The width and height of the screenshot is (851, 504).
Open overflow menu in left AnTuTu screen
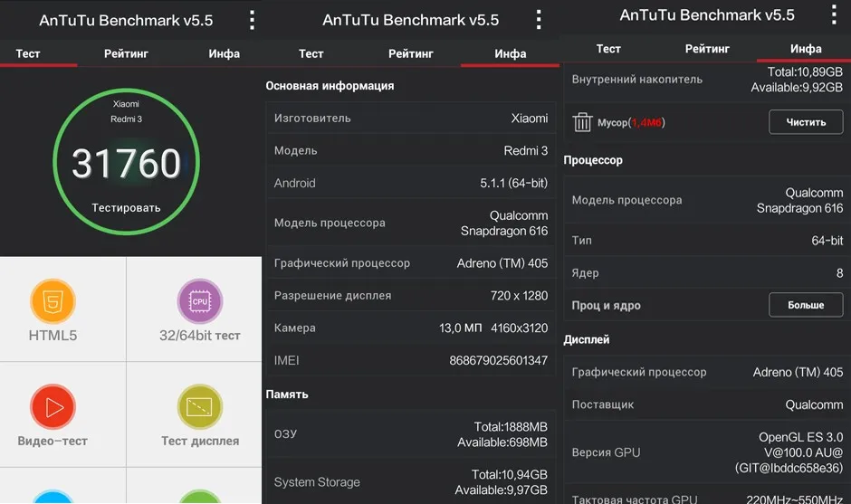pyautogui.click(x=252, y=20)
